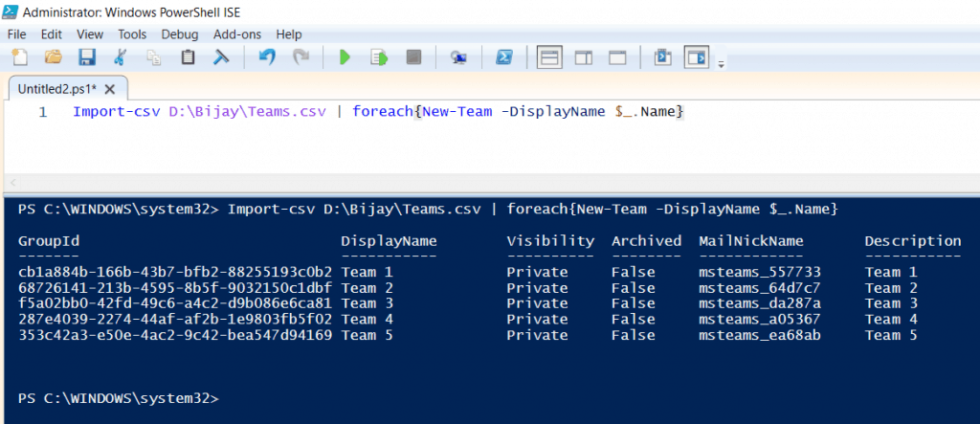This screenshot has height=424, width=980.
Task: Click the Visibility column header
Action: tap(550, 241)
